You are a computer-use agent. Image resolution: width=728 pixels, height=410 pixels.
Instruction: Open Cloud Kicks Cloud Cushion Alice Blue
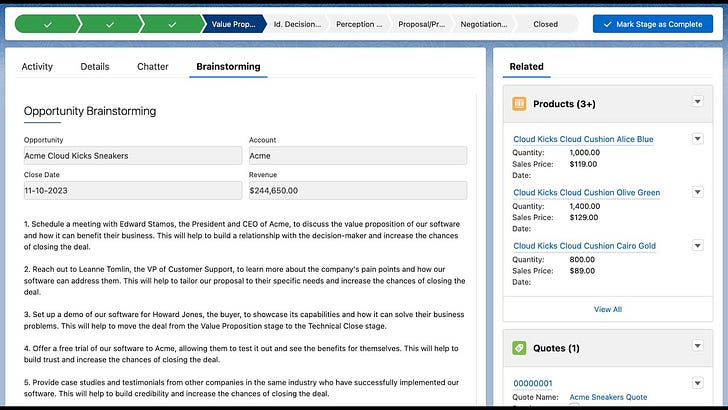[583, 139]
